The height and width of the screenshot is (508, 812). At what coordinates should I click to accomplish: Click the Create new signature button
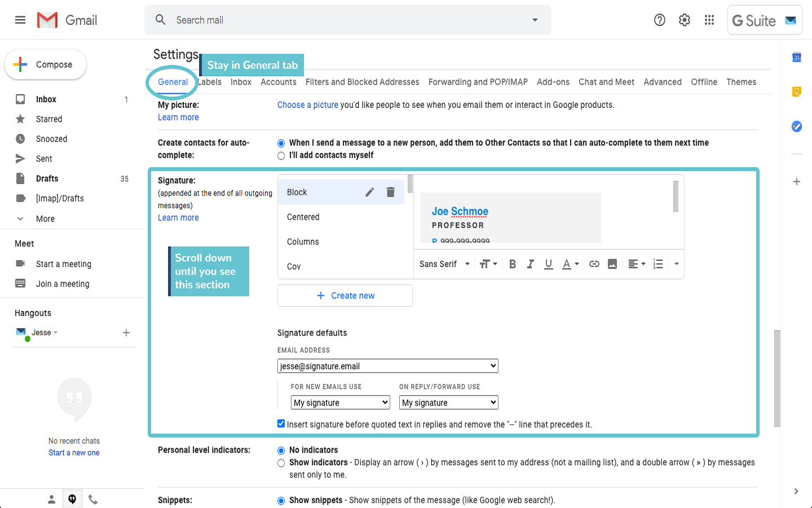(345, 296)
